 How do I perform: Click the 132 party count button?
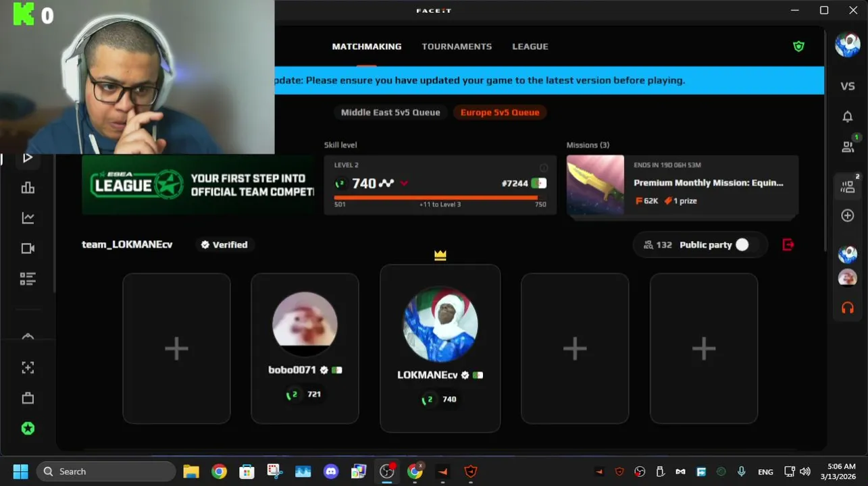point(658,244)
